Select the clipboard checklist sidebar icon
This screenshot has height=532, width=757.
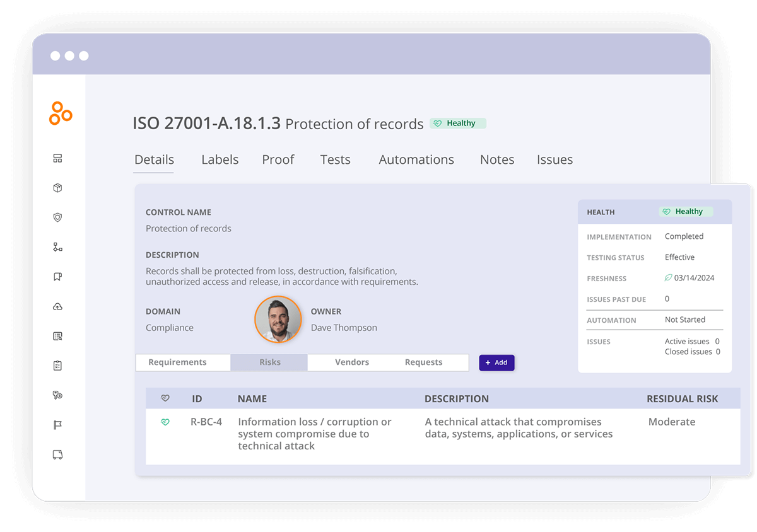pos(57,365)
